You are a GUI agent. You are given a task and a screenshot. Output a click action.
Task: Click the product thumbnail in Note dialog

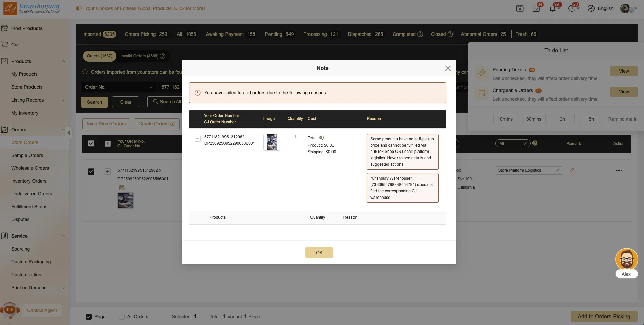[x=272, y=142]
